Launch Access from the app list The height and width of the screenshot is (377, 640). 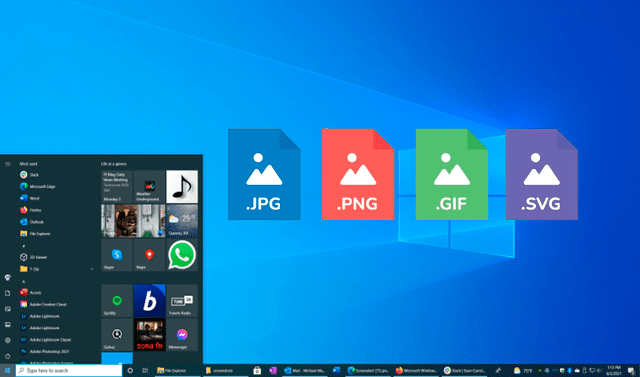31,293
